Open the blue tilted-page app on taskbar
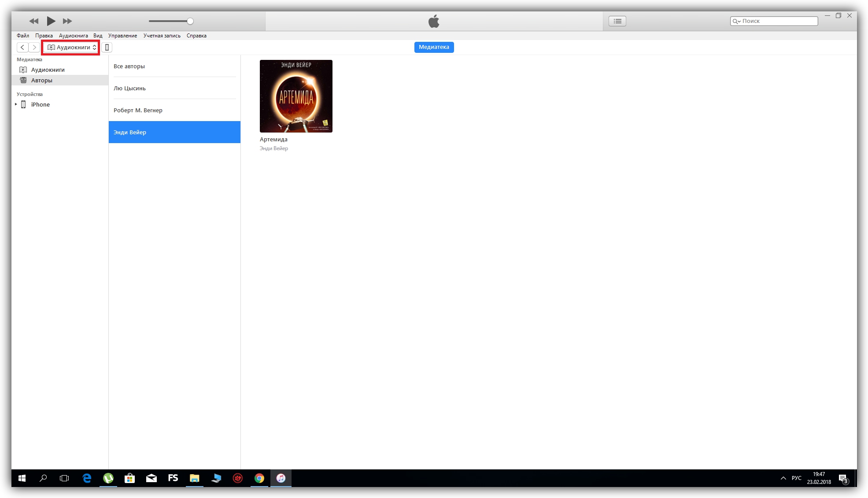This screenshot has height=498, width=868. click(x=216, y=478)
